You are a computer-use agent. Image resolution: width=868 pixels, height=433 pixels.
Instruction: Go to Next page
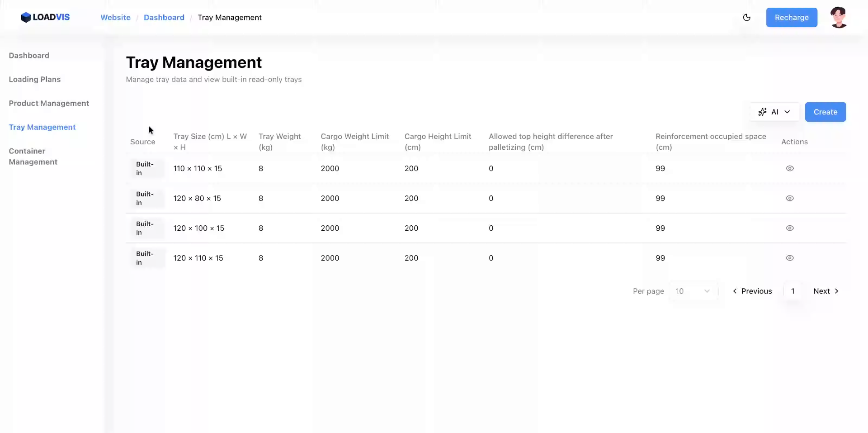[x=826, y=291]
